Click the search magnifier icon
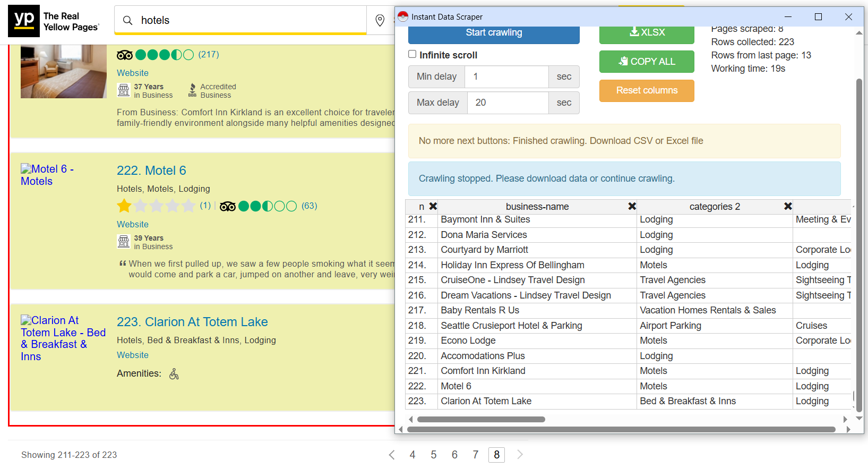This screenshot has height=468, width=868. 127,20
